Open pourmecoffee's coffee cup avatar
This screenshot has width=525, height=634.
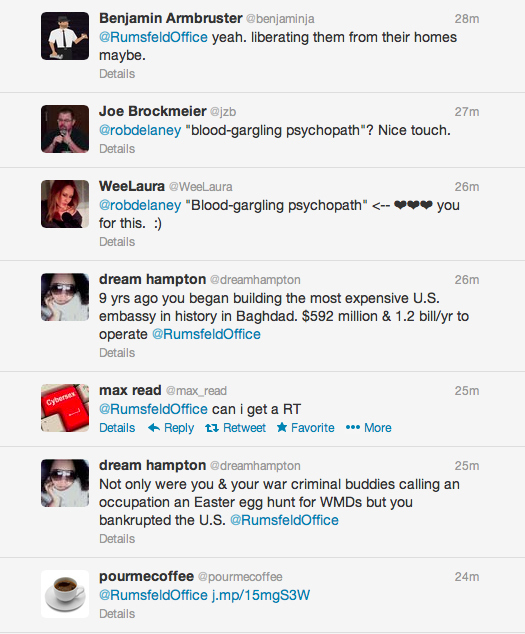65,594
